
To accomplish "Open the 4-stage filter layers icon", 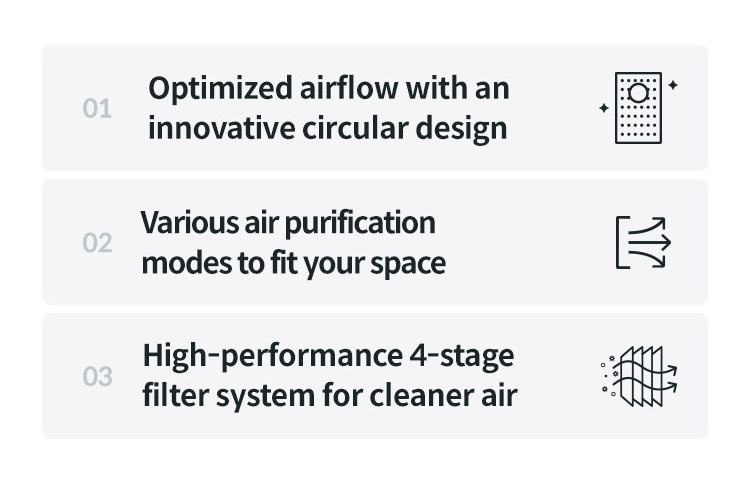I will click(x=642, y=377).
